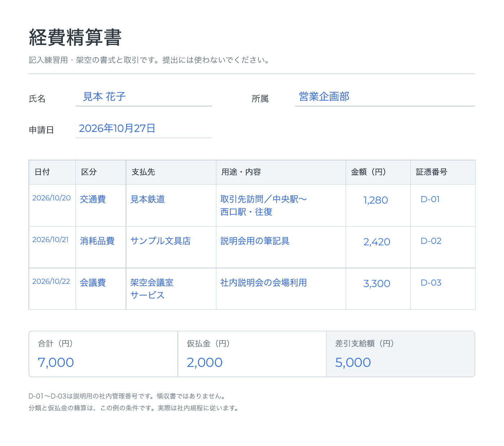Click the amount 1,280

click(x=375, y=200)
